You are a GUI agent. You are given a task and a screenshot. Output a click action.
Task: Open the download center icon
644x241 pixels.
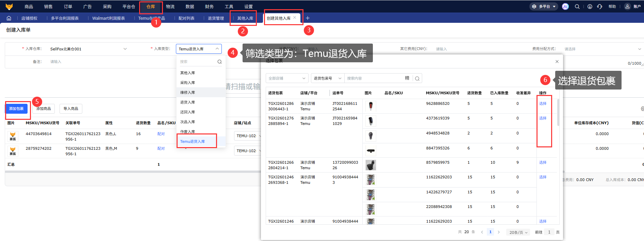(x=590, y=6)
